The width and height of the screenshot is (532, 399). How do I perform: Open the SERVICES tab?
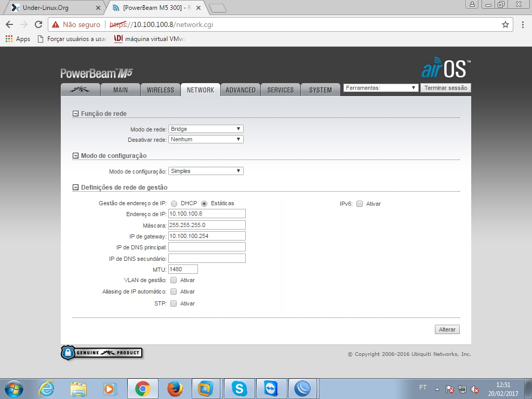[281, 90]
